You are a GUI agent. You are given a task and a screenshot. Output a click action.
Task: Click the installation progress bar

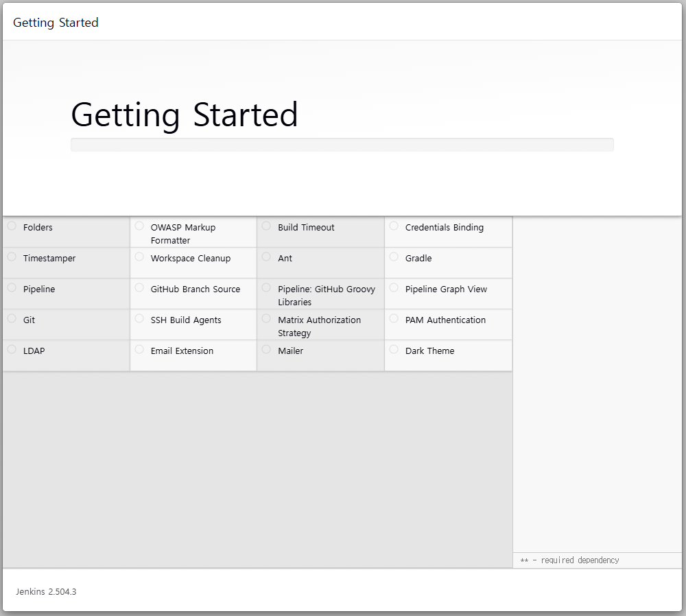(x=342, y=145)
